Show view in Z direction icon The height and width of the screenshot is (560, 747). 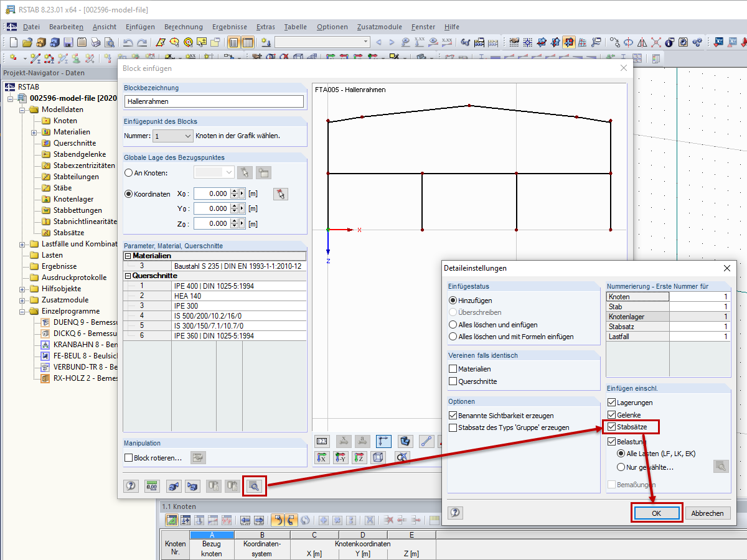pos(360,458)
